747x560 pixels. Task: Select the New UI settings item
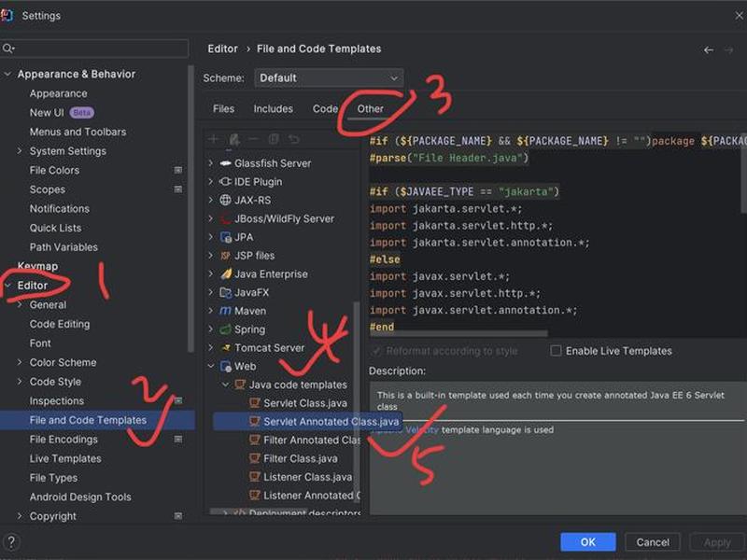(x=47, y=113)
